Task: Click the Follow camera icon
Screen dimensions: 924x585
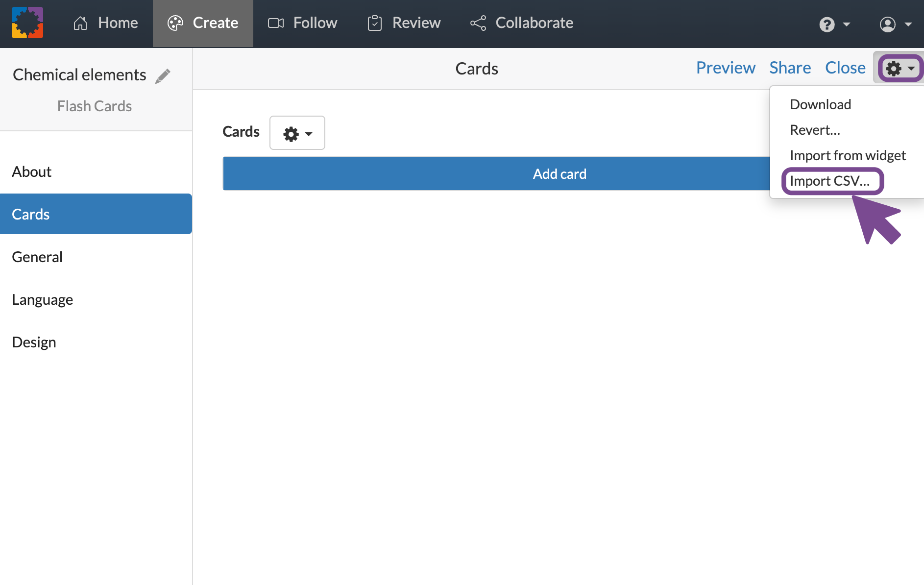Action: (275, 23)
